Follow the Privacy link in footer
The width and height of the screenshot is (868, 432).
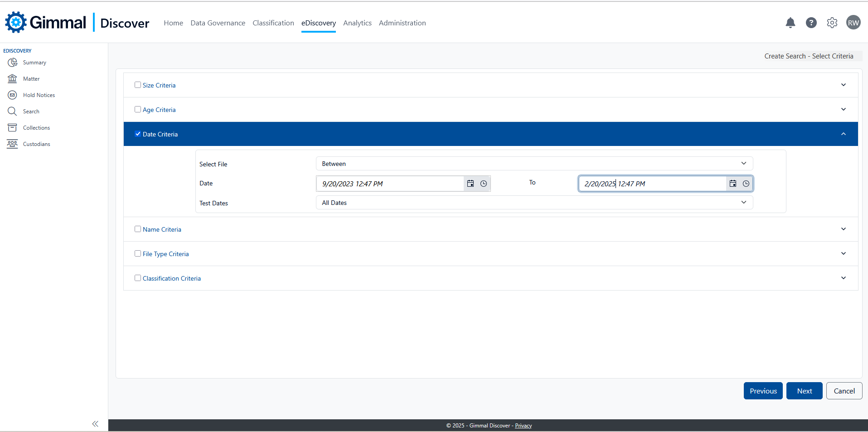(x=523, y=426)
